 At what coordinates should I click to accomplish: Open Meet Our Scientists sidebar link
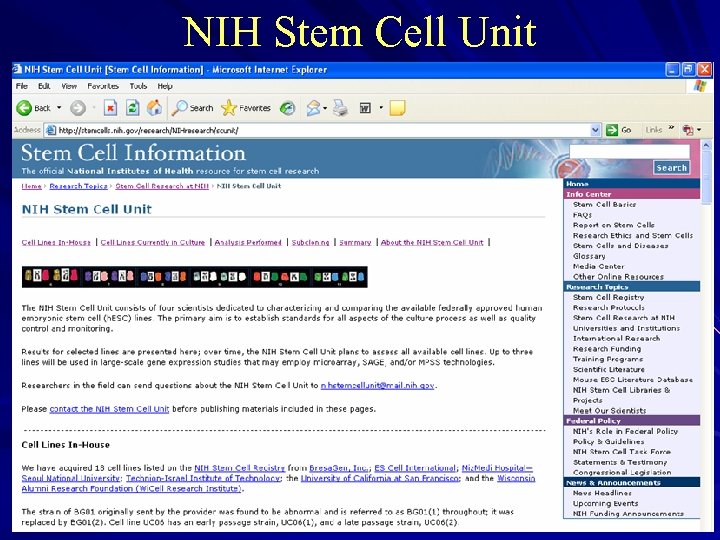(x=609, y=411)
